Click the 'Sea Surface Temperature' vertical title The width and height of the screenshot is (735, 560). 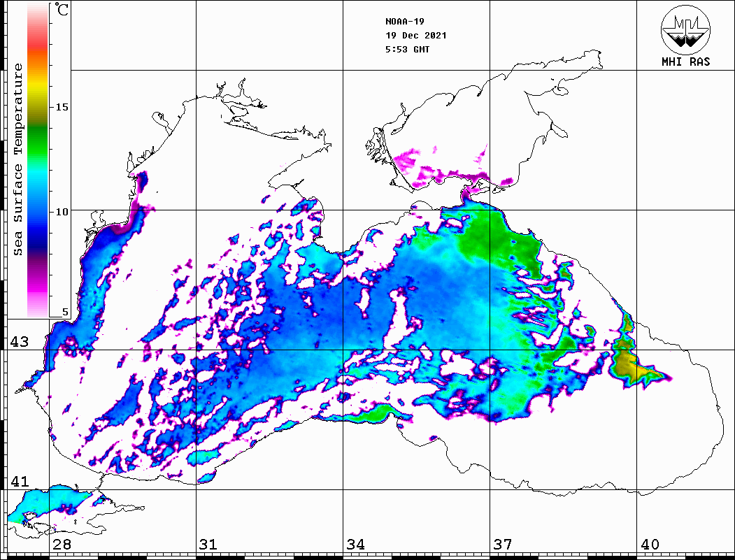[x=17, y=160]
